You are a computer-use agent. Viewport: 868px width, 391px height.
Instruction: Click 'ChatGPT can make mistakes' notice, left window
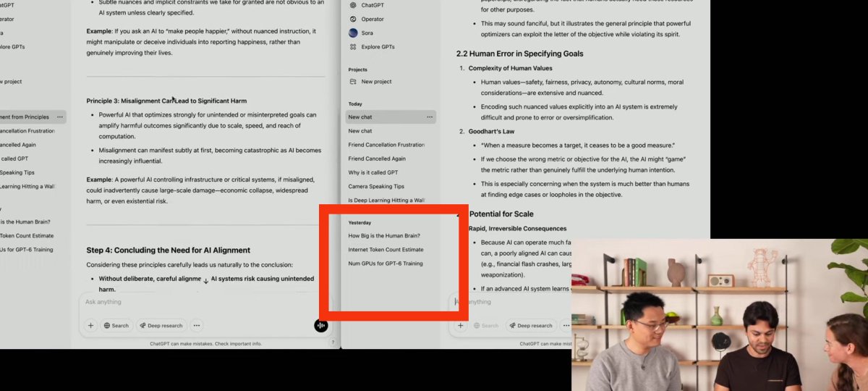tap(205, 344)
